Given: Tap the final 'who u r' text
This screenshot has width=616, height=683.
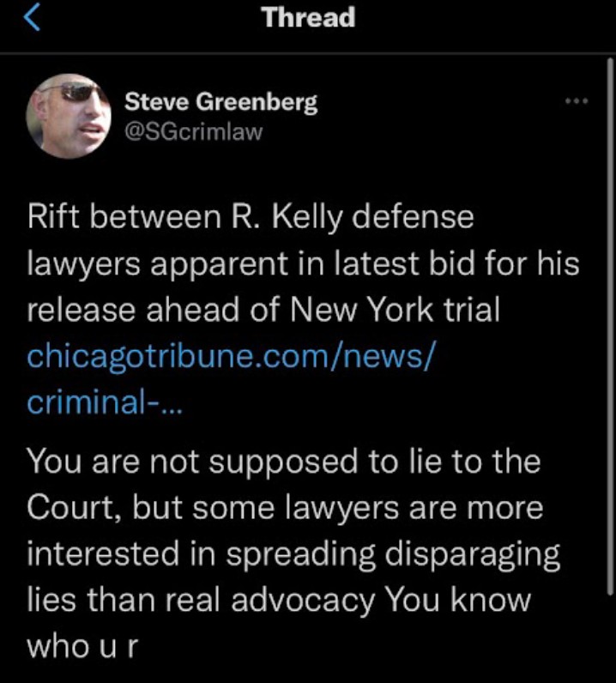Looking at the screenshot, I should point(82,647).
